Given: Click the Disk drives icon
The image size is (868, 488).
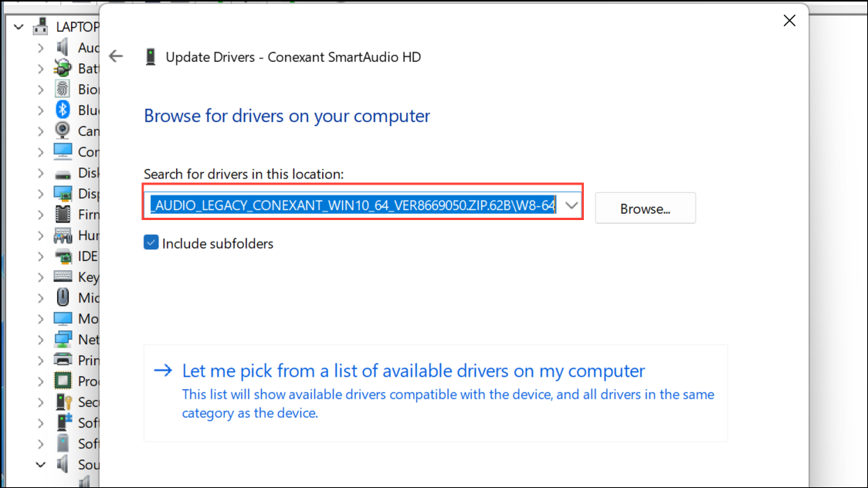Looking at the screenshot, I should coord(63,175).
